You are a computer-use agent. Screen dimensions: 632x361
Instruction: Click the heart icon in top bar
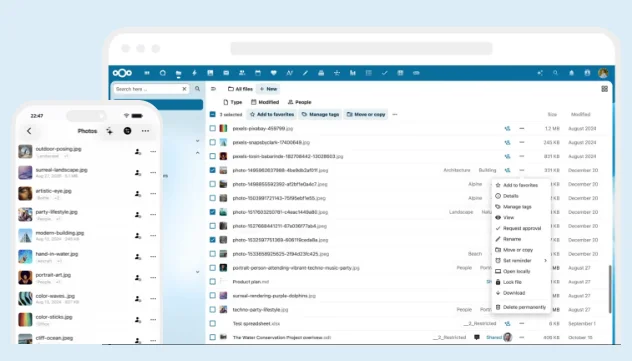click(x=274, y=73)
